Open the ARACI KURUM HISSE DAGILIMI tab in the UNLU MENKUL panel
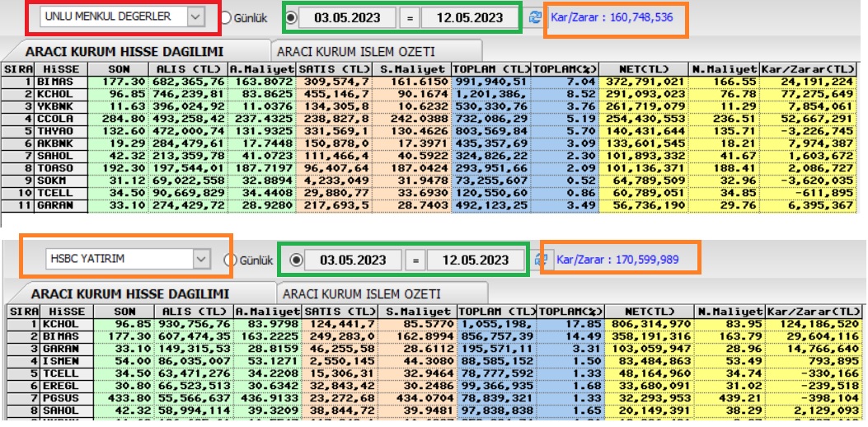Viewport: 868px width, 427px height. pyautogui.click(x=124, y=52)
